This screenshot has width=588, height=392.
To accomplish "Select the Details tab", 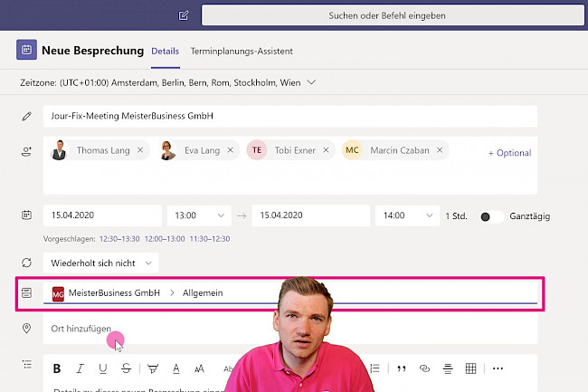I will [x=165, y=52].
